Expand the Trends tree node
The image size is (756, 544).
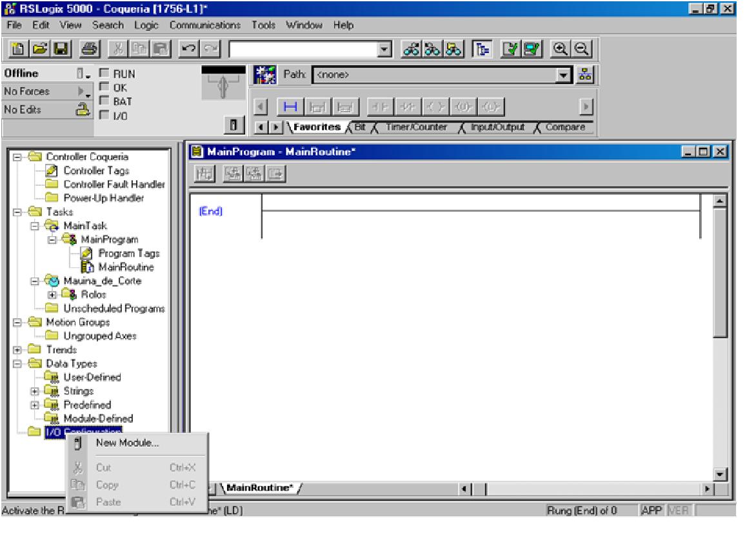pos(17,350)
